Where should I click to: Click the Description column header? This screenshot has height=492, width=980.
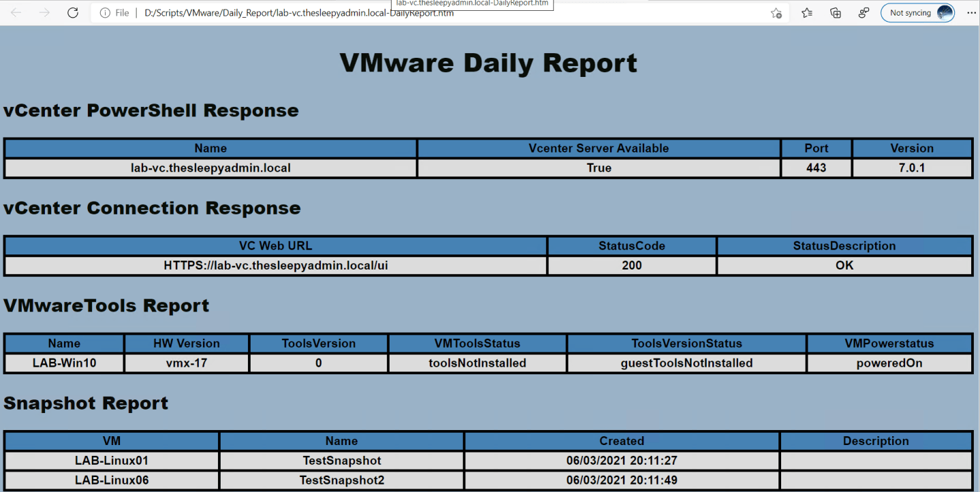pos(876,441)
